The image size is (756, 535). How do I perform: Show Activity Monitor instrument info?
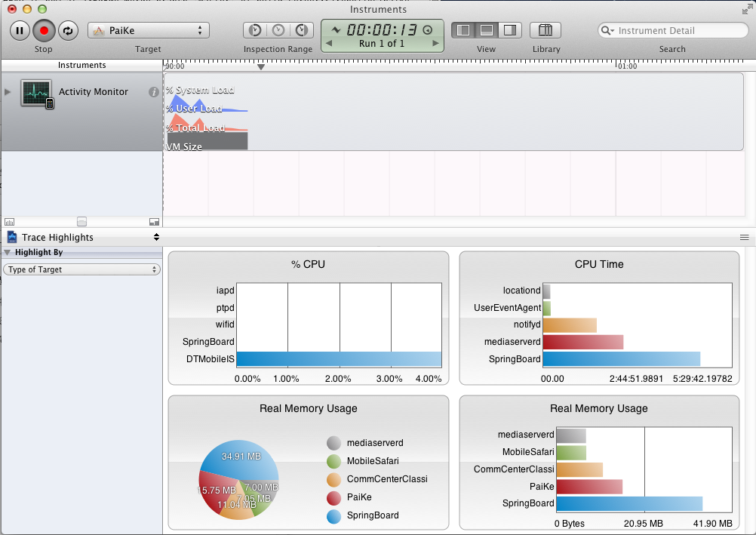[x=154, y=92]
